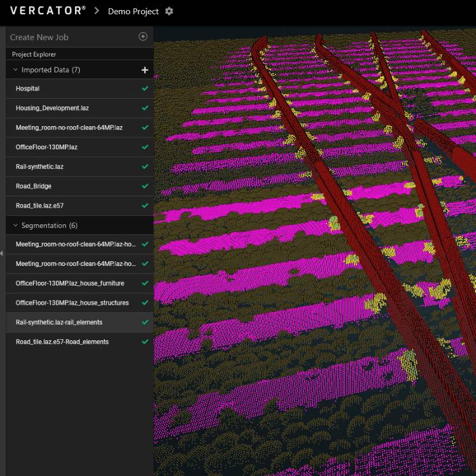Click the checkmark beside OfficeFloor-130MP.laz_house_furniture
Screen dimensions: 476x476
pos(144,283)
